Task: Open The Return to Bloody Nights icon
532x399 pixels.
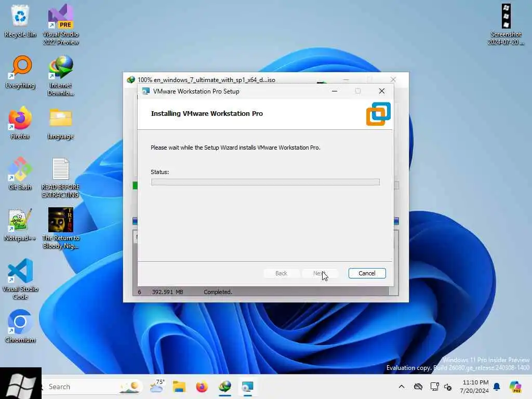Action: (x=61, y=228)
